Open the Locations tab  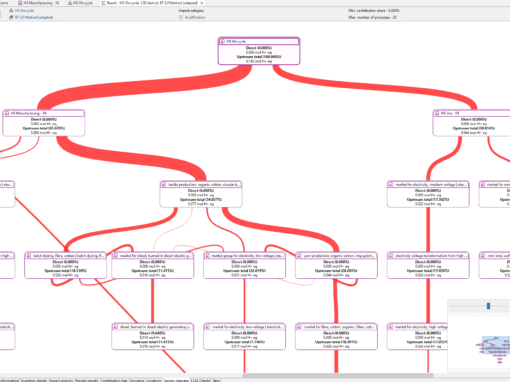pyautogui.click(x=154, y=380)
